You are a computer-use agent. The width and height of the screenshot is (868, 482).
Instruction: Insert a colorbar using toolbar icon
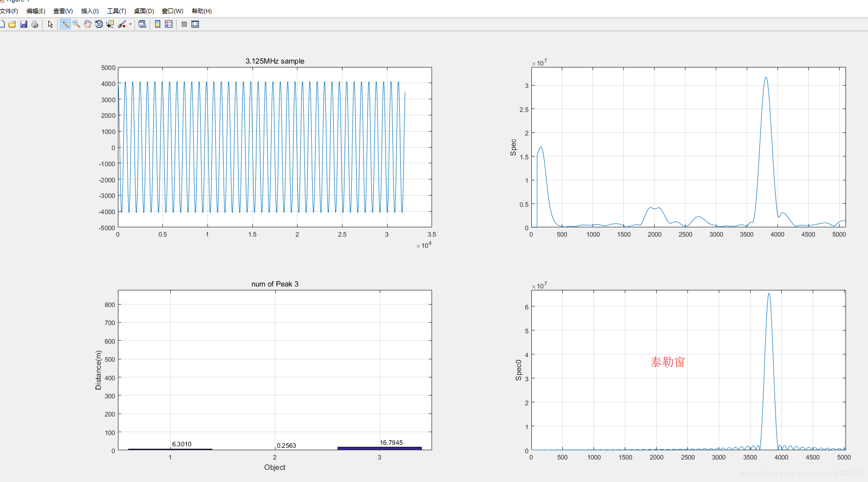[158, 24]
